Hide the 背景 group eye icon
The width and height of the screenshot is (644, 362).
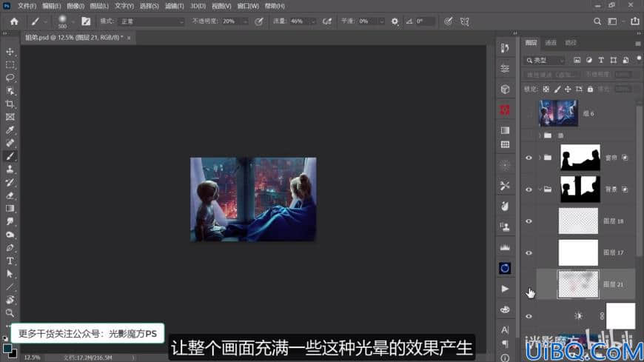[x=529, y=190]
